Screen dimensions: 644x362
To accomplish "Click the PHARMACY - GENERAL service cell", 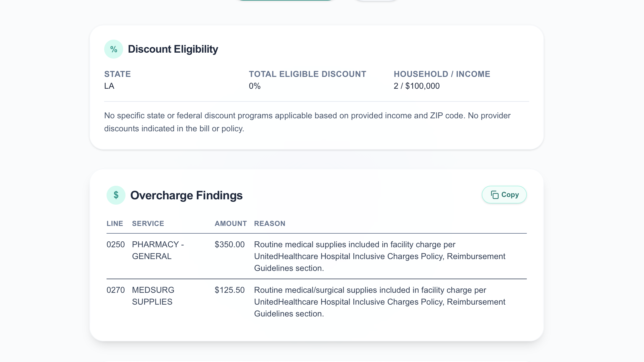I will (x=158, y=250).
